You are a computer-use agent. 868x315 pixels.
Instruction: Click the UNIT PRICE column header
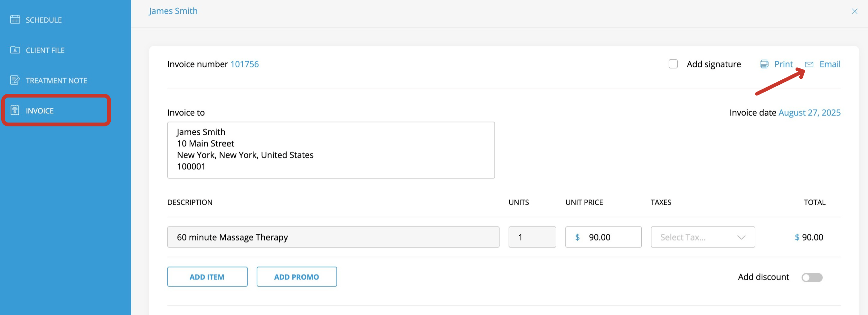tap(584, 202)
